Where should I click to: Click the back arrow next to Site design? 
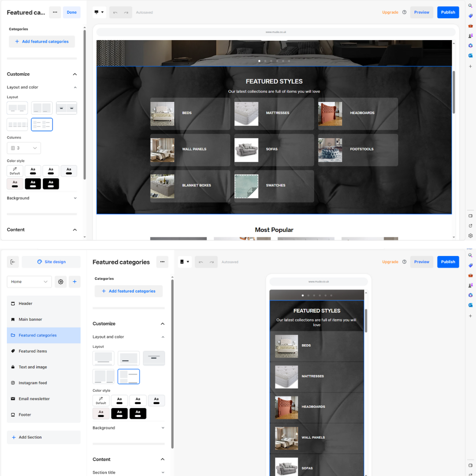tap(13, 262)
